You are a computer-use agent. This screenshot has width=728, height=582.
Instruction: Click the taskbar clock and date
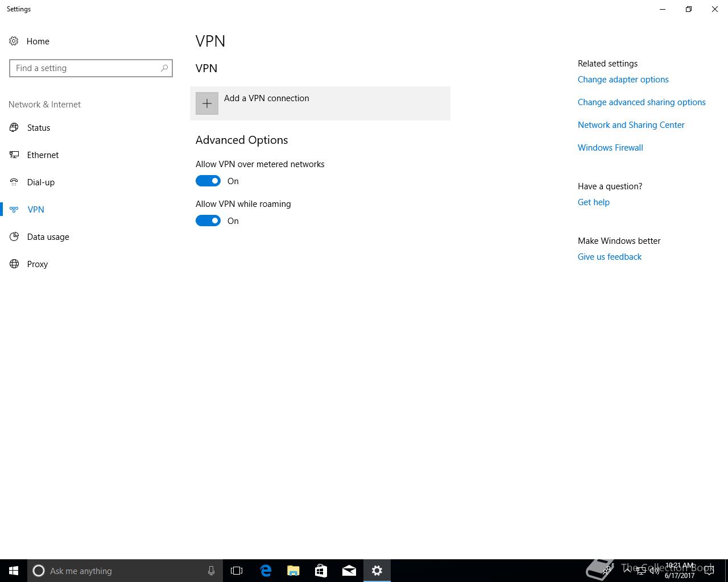(x=680, y=571)
